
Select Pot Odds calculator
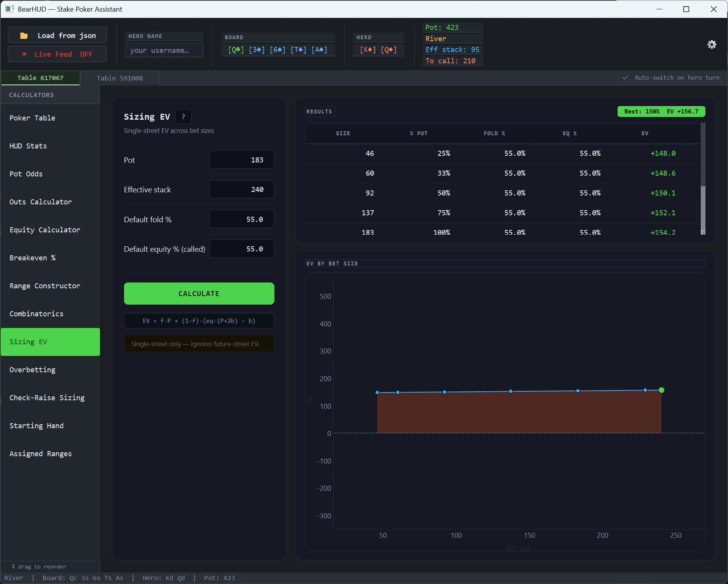(x=50, y=174)
